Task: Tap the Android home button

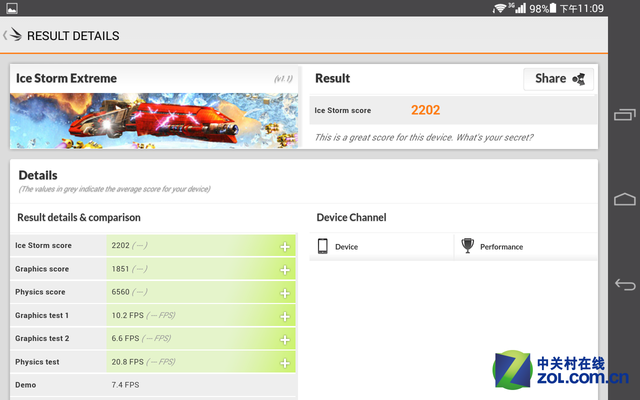Action: tap(624, 199)
